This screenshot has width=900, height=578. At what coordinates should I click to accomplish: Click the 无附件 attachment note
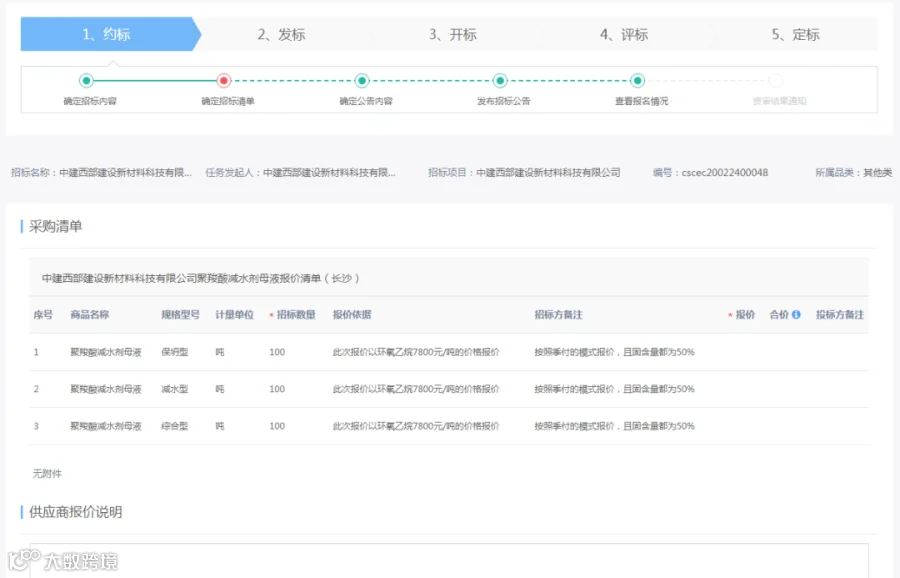point(47,474)
